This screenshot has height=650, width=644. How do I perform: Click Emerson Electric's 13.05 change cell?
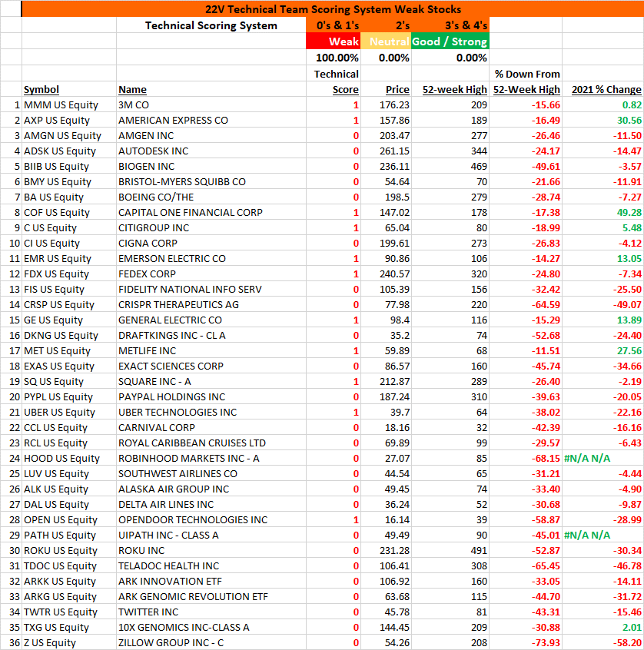[x=603, y=258]
